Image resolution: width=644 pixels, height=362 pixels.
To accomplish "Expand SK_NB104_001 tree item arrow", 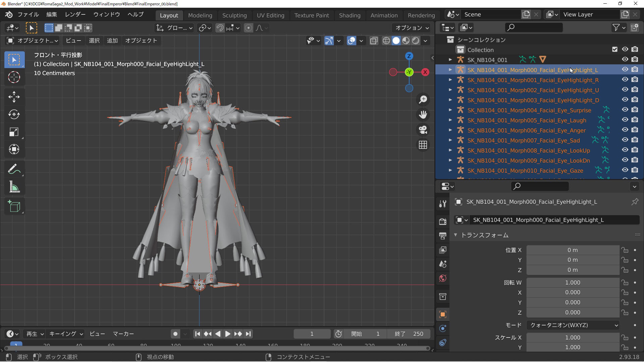I will click(450, 60).
